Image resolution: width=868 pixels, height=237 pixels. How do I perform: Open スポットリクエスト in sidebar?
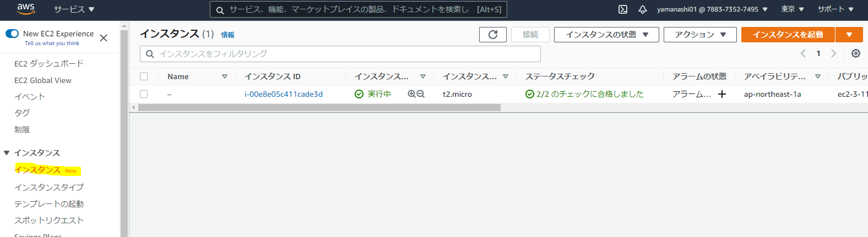coord(49,221)
